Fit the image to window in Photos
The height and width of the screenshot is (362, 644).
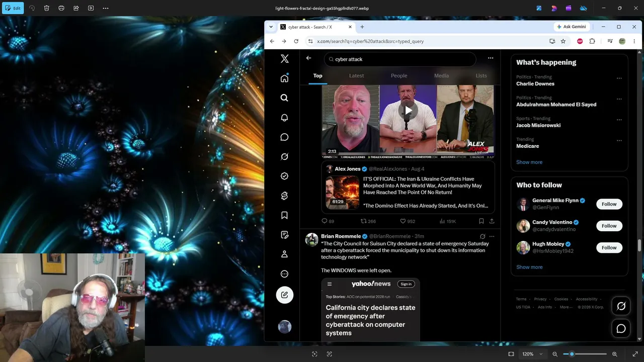511,354
